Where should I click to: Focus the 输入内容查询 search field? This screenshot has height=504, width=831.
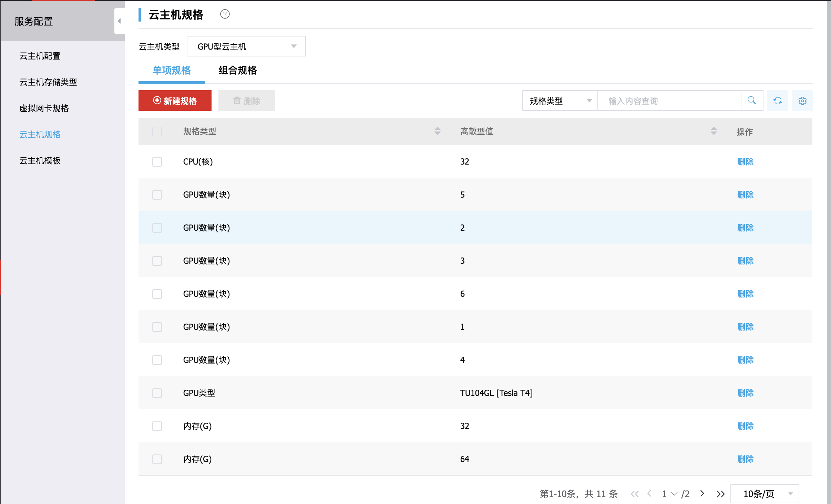click(668, 101)
